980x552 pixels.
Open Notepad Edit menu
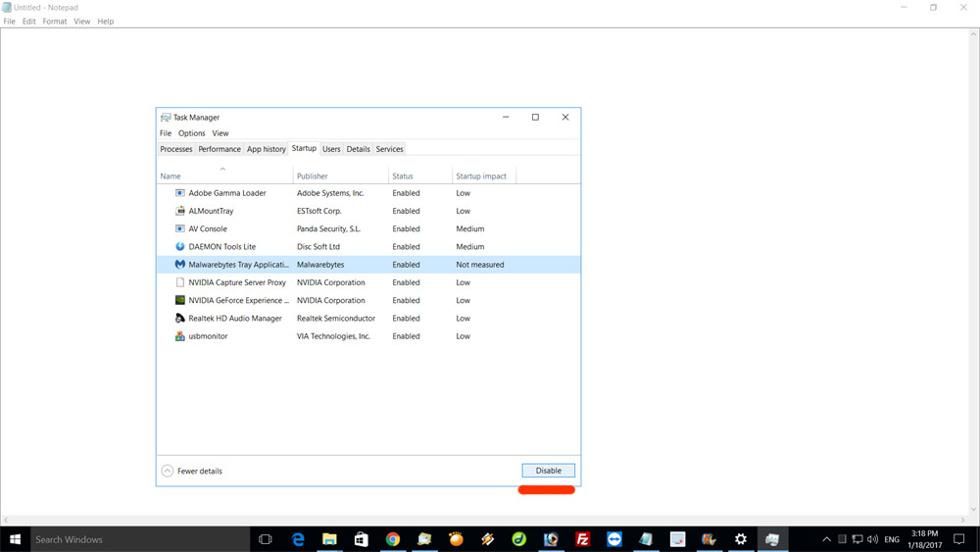click(28, 22)
